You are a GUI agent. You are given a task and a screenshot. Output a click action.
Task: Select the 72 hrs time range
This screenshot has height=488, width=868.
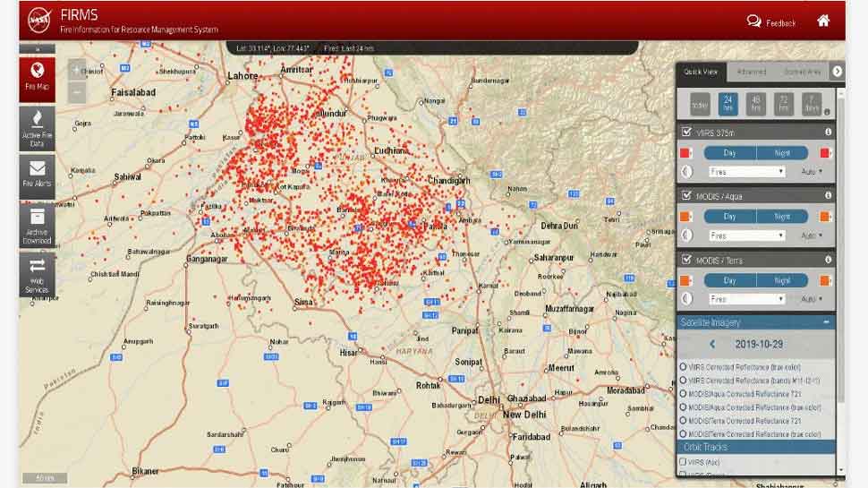pyautogui.click(x=783, y=104)
